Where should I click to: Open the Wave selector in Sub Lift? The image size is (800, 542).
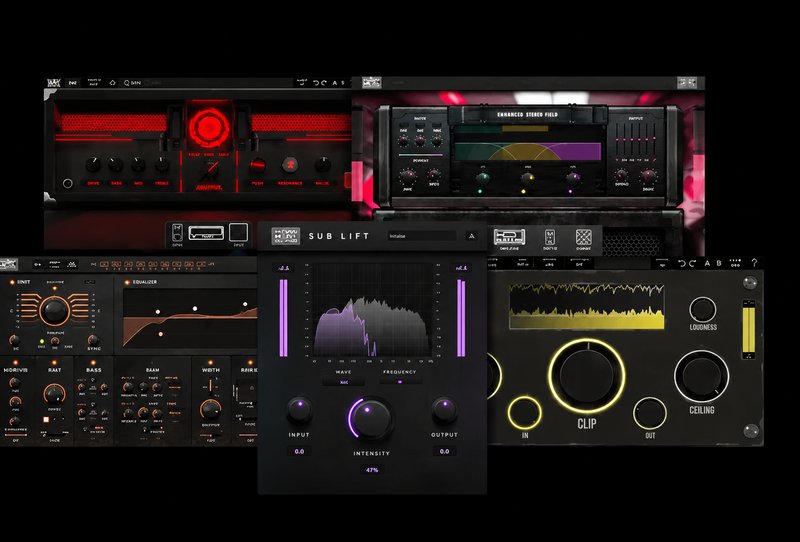click(x=344, y=382)
